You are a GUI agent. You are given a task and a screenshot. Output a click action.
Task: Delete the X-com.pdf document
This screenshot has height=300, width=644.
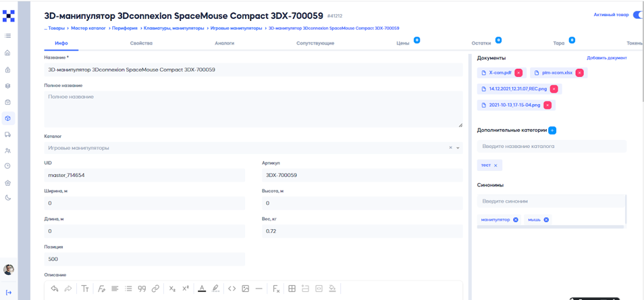(518, 73)
